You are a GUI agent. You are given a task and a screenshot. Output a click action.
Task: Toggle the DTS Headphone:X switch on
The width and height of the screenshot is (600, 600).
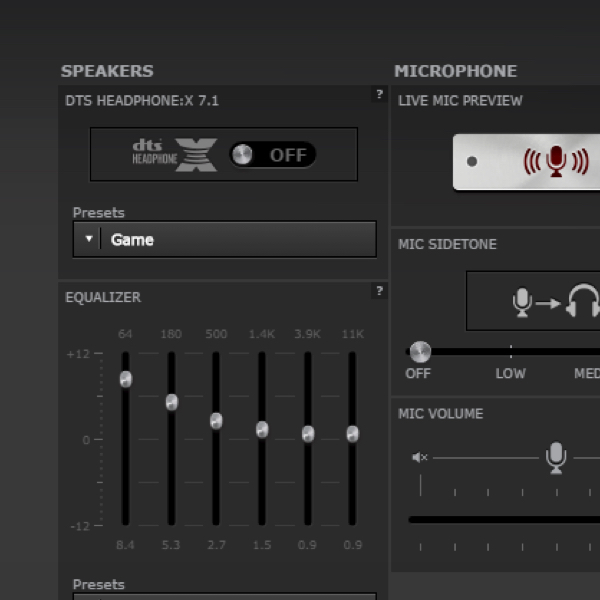[x=272, y=155]
